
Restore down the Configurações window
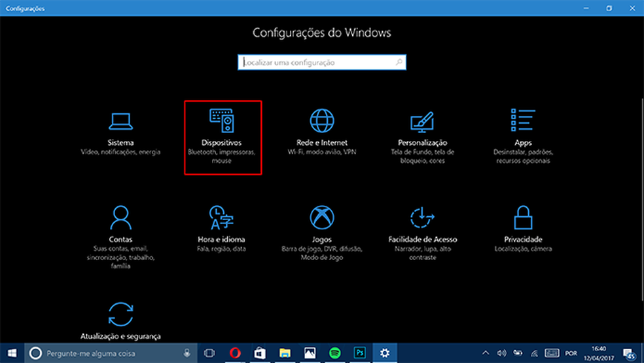[609, 9]
